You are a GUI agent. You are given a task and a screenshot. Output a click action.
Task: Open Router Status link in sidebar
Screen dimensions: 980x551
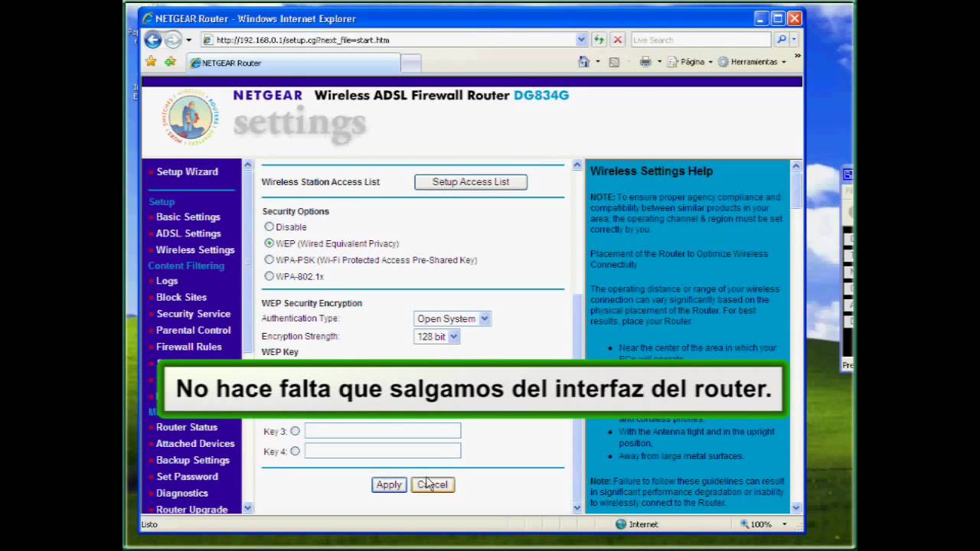click(x=187, y=427)
